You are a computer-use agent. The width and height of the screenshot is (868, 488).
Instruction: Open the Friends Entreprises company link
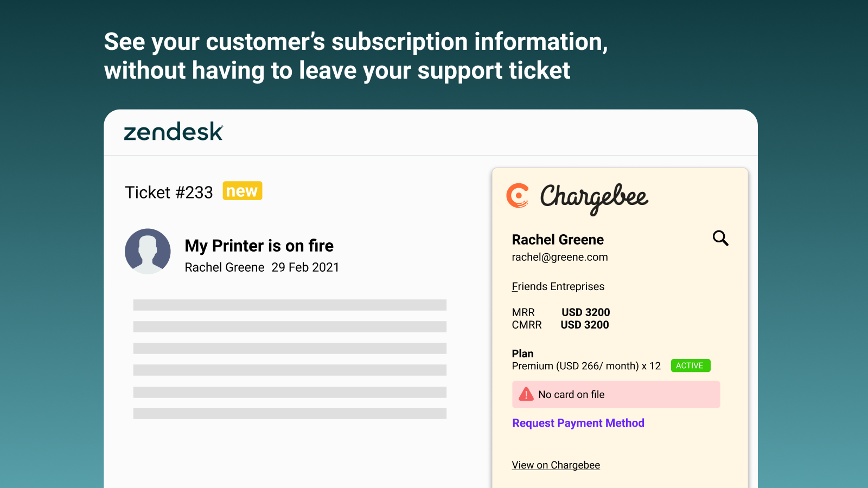click(558, 286)
